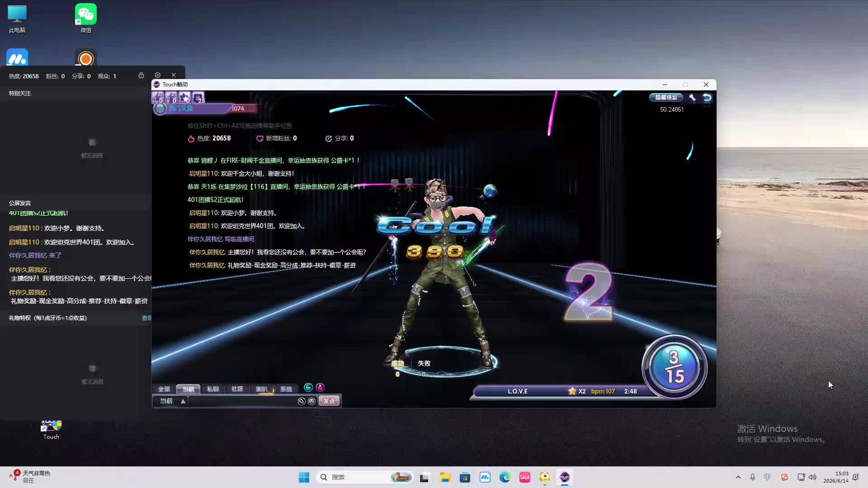Toggle the teal chat lock icon
Image resolution: width=868 pixels, height=488 pixels.
click(x=308, y=387)
